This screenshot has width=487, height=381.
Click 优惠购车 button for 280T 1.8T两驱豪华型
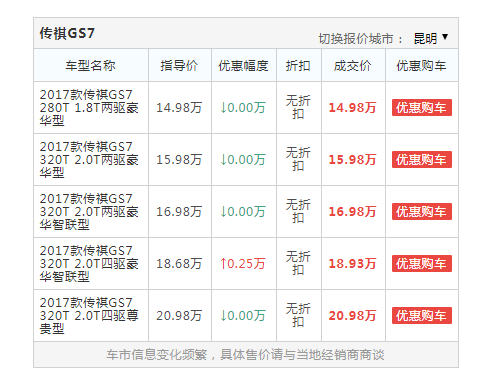tap(422, 107)
